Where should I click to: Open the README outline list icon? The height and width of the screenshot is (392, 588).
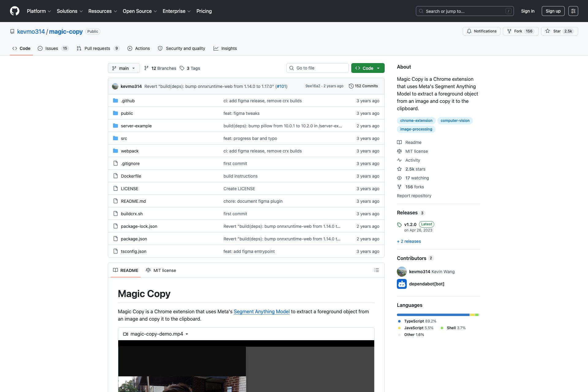click(376, 270)
